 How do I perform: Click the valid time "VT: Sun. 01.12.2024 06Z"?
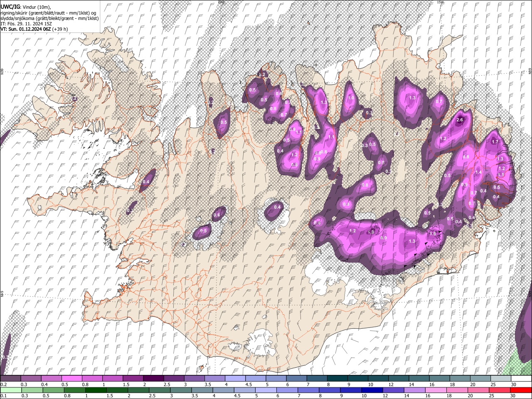coord(25,29)
